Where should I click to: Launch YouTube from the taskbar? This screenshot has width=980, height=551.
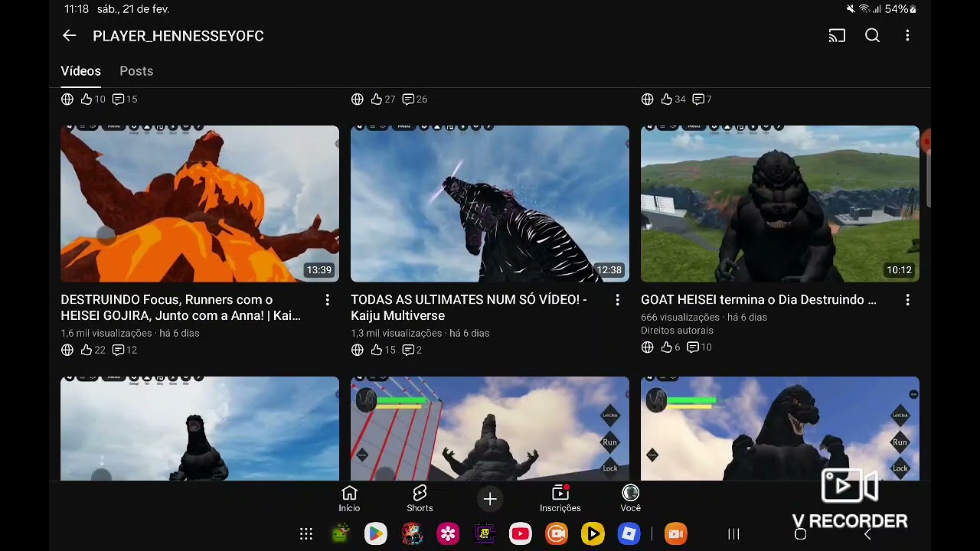(x=521, y=533)
